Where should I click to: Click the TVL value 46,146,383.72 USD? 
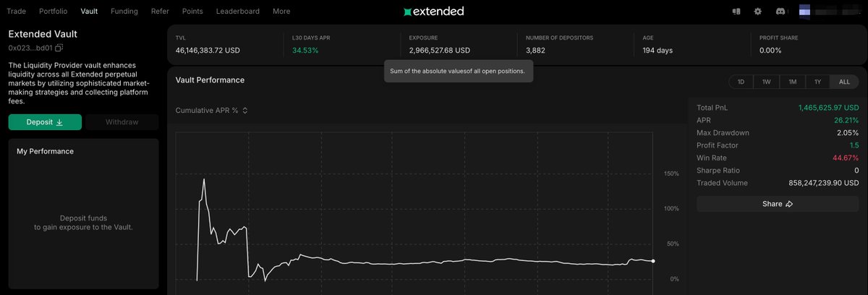pyautogui.click(x=208, y=51)
